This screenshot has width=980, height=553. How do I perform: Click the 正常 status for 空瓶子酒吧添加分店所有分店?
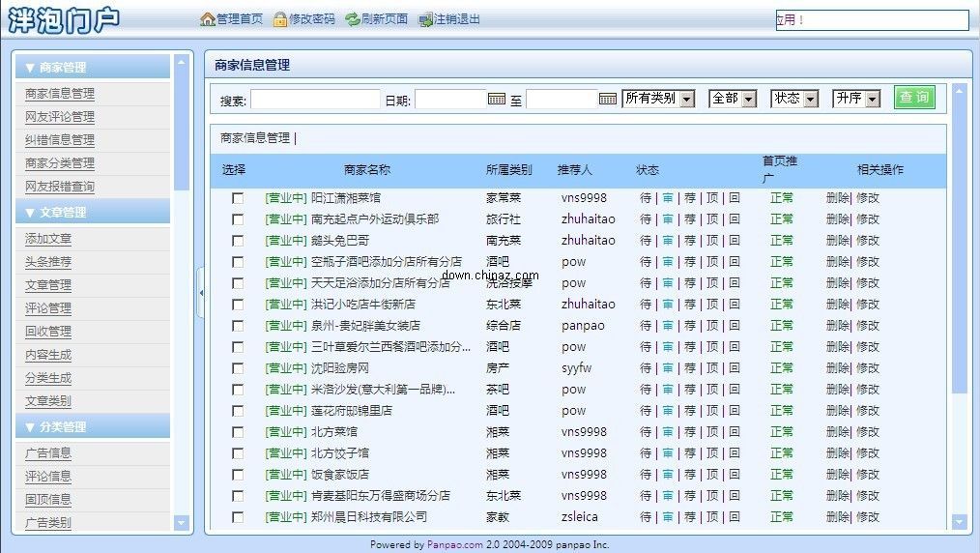coord(781,262)
